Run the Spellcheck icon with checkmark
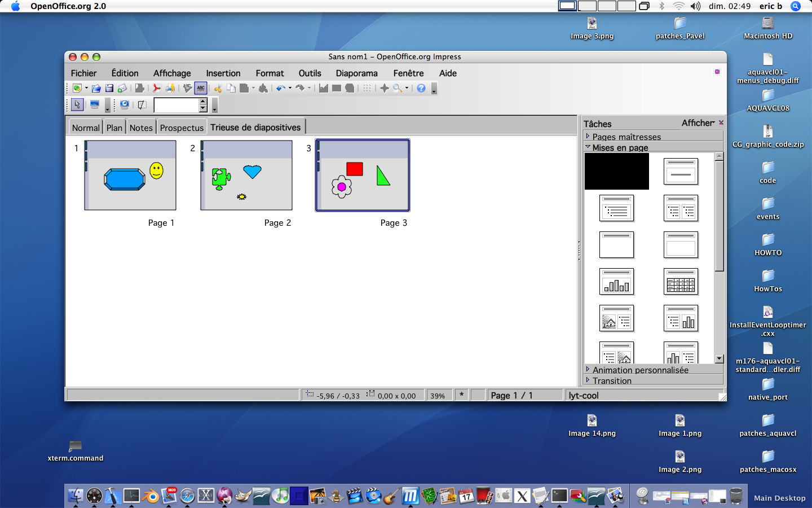The image size is (812, 508). click(188, 88)
